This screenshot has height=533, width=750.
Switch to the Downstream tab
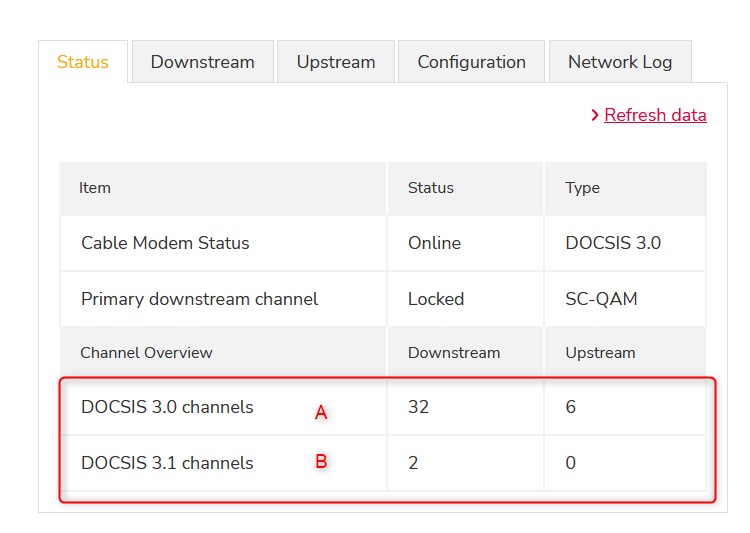pyautogui.click(x=202, y=62)
